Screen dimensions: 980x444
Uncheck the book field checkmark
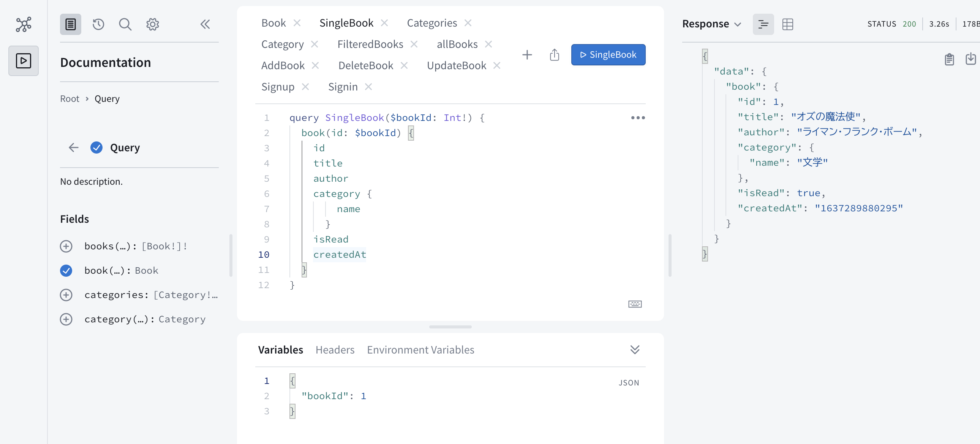click(x=66, y=271)
